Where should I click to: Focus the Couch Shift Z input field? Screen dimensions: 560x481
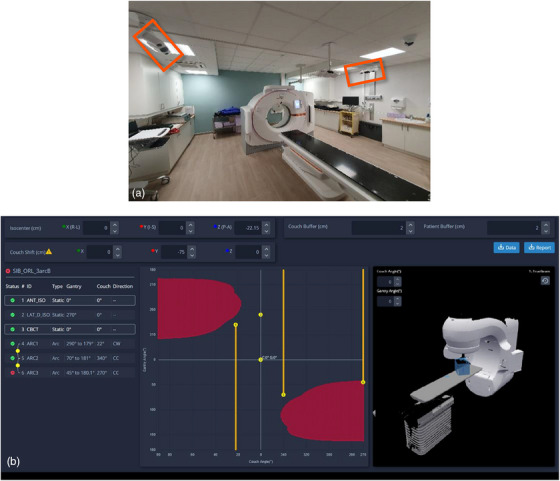point(249,252)
